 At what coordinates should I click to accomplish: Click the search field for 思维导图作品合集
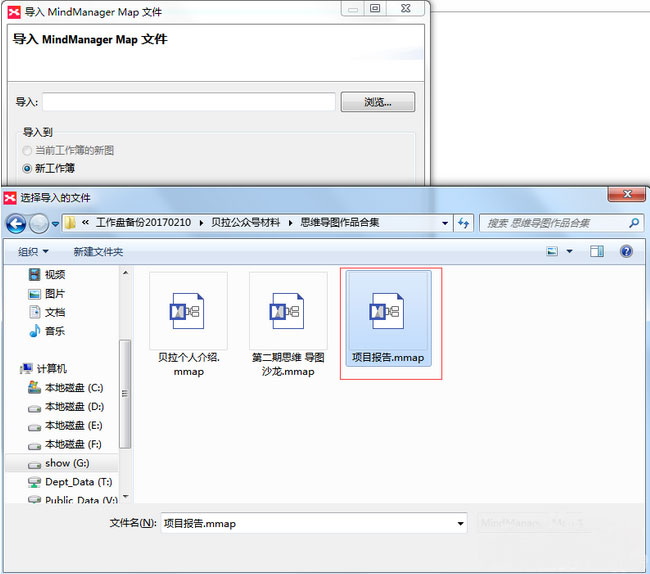[x=560, y=223]
